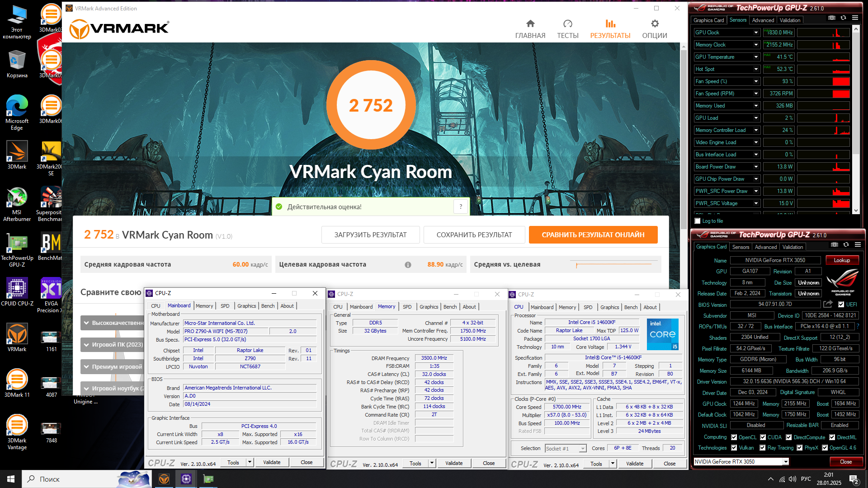This screenshot has width=868, height=488.
Task: Open the TechPowerUp GPU-Z desktop icon
Action: click(x=17, y=249)
